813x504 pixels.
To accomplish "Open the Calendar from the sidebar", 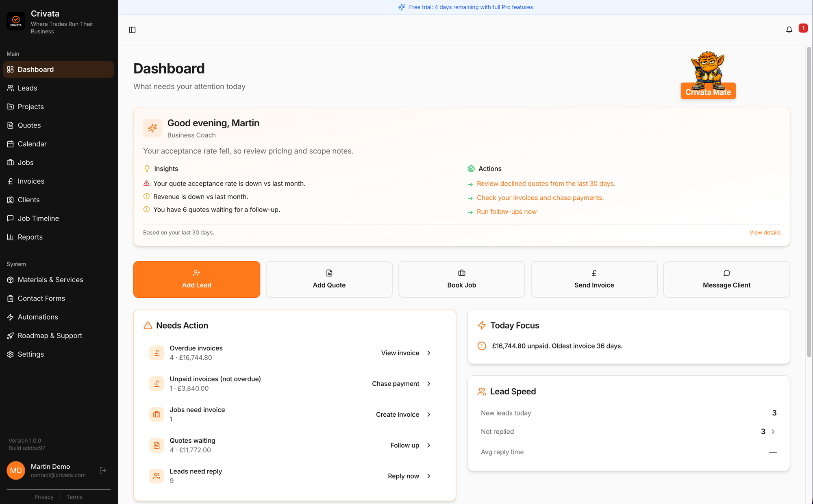I will 32,144.
